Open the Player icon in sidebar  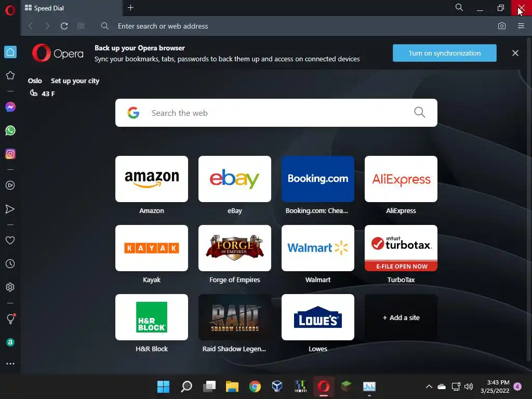point(10,185)
